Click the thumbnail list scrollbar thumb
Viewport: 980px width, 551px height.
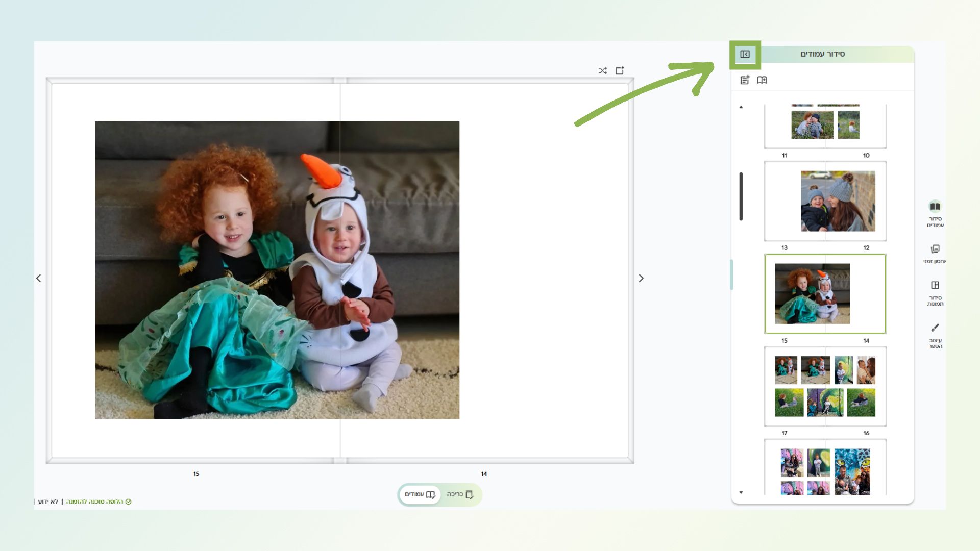click(741, 196)
